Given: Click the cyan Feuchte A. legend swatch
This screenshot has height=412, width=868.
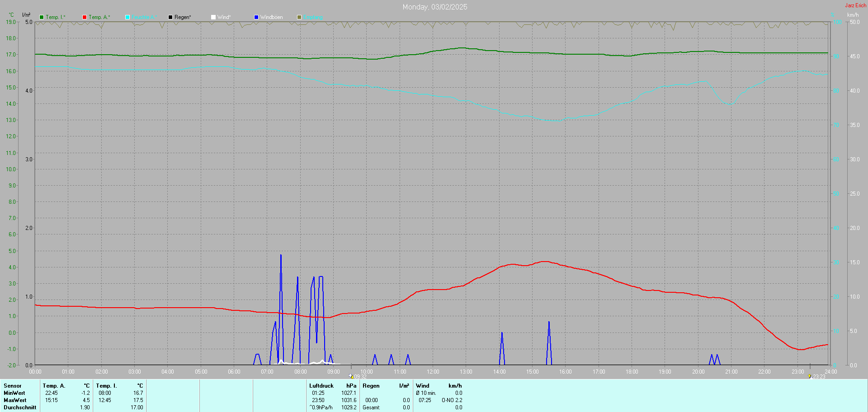Looking at the screenshot, I should point(127,17).
